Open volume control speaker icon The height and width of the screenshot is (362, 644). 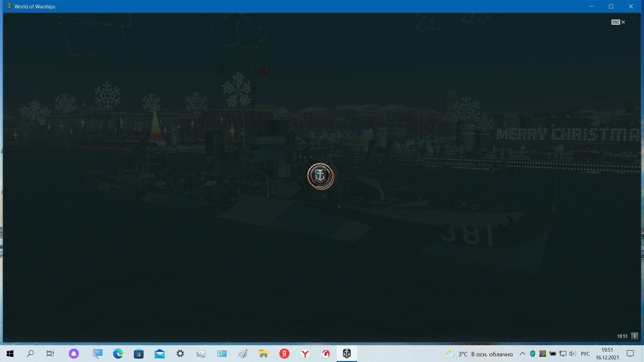573,354
